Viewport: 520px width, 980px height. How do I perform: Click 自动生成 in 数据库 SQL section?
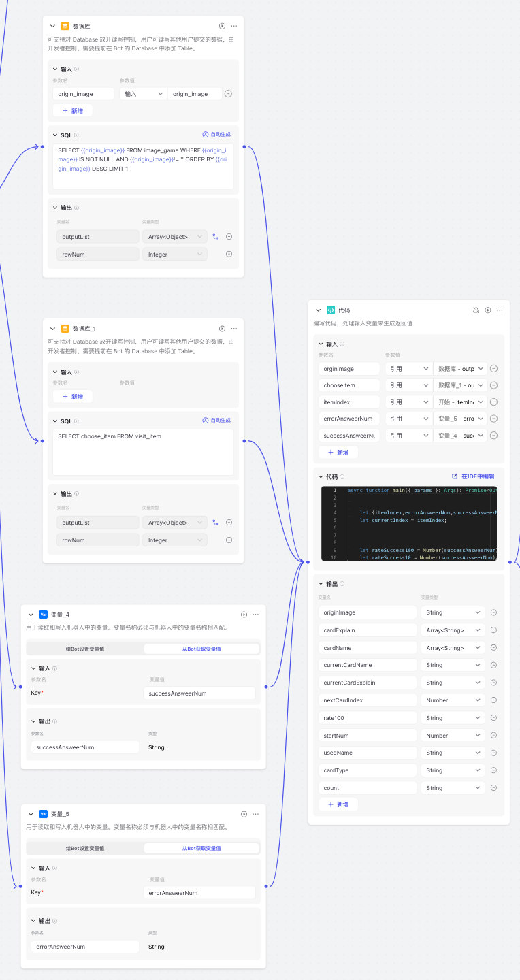[x=216, y=135]
